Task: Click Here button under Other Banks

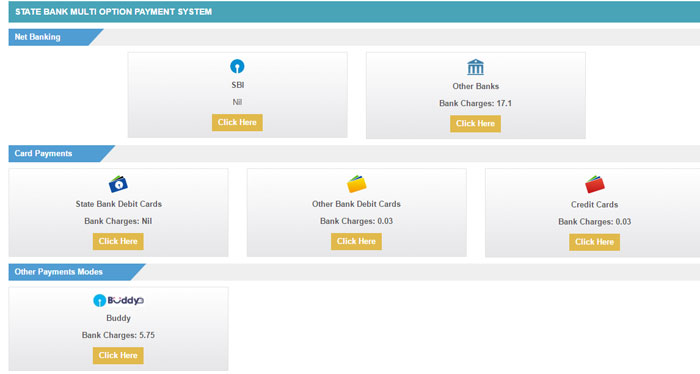Action: pos(475,124)
